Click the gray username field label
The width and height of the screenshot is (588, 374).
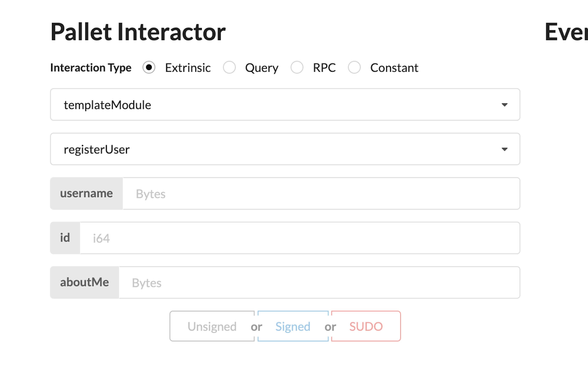click(x=87, y=194)
